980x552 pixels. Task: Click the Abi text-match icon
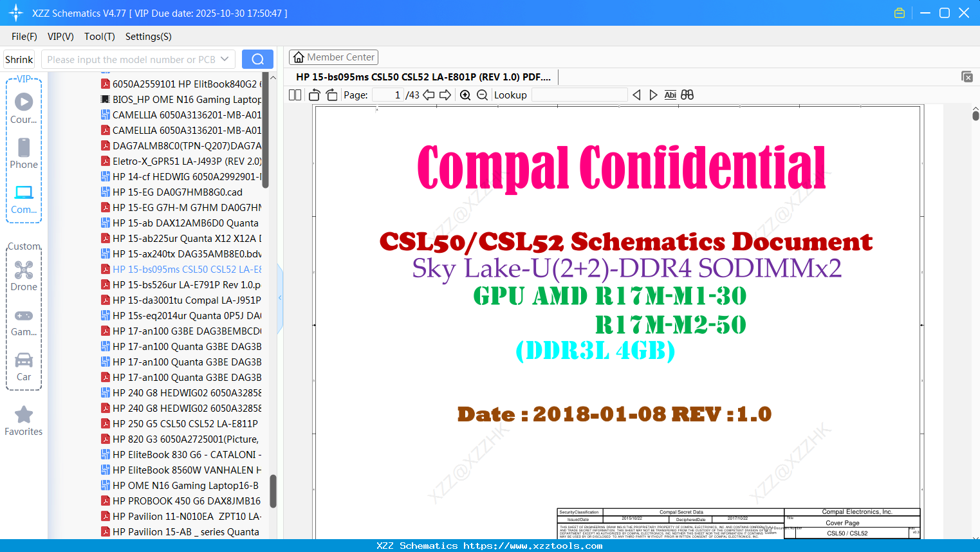pos(670,95)
